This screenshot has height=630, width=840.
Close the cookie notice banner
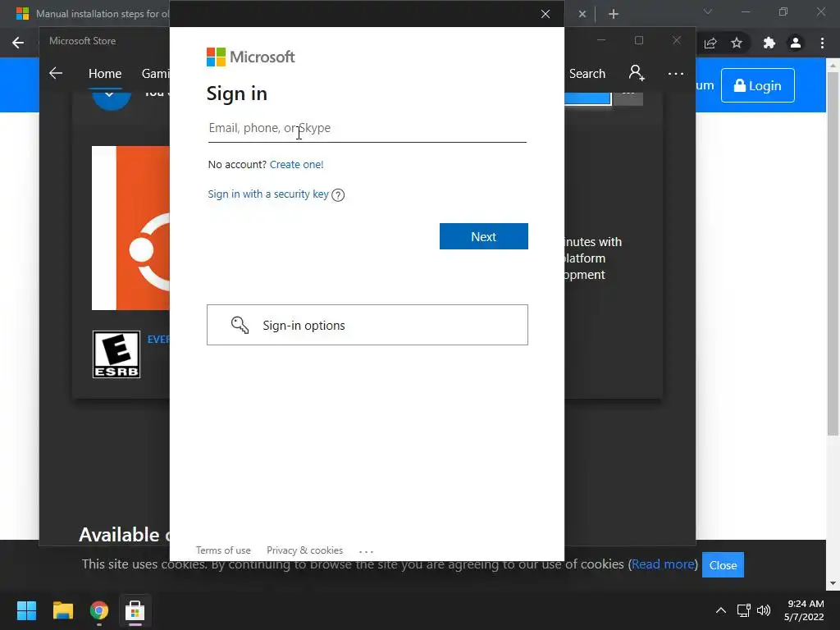click(723, 564)
